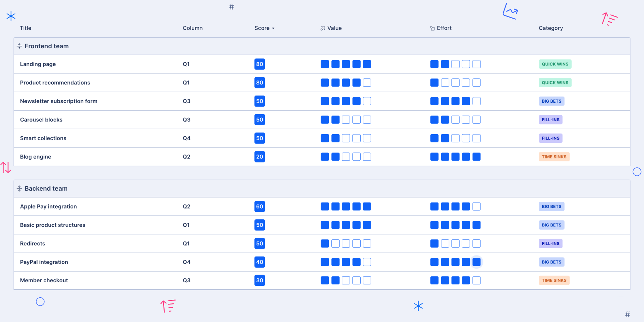This screenshot has height=322, width=644.
Task: Clear the fifth Effort square for PayPal integration
Action: coord(476,262)
